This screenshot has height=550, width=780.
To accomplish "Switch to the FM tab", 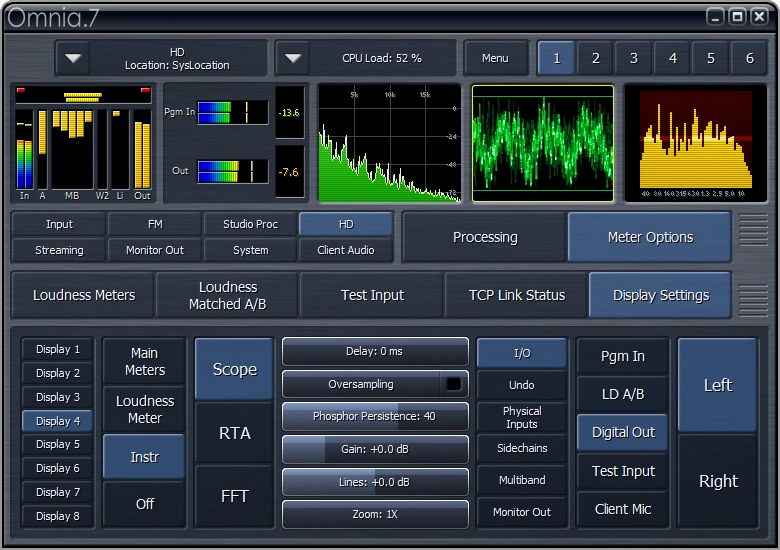I will point(155,224).
